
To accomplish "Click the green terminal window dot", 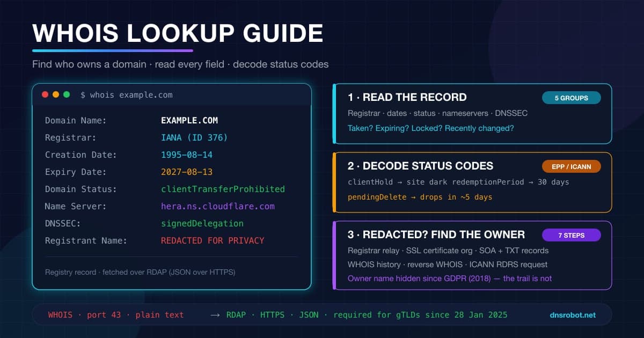I will (67, 94).
